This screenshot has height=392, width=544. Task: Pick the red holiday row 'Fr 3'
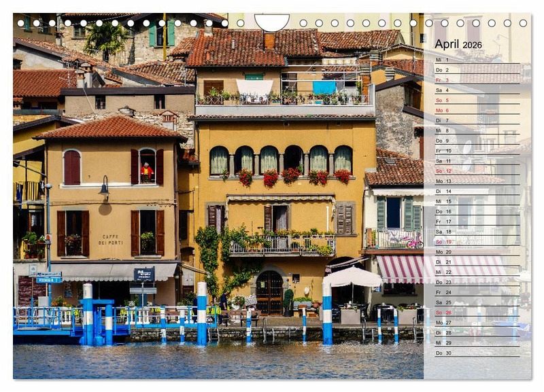click(x=477, y=80)
